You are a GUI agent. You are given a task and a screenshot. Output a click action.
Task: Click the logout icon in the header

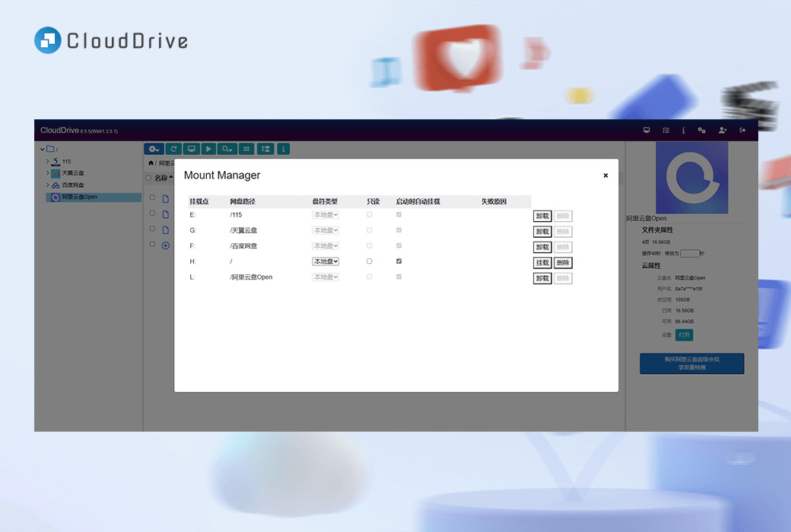point(743,131)
